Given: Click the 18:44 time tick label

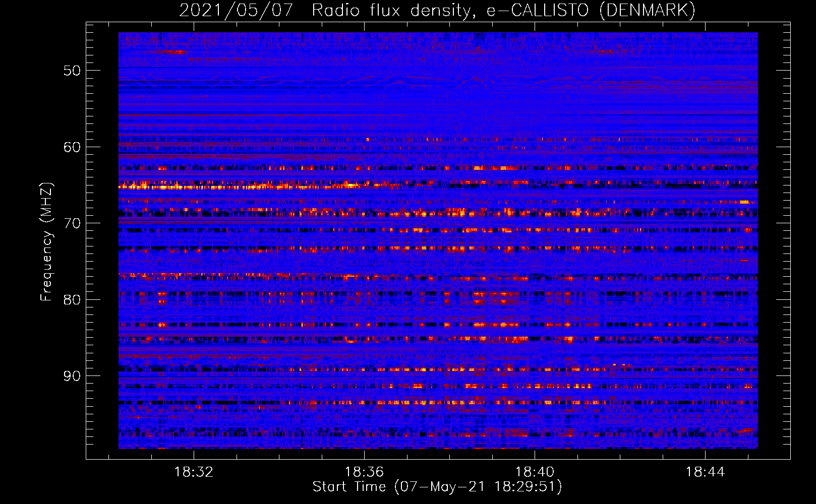Looking at the screenshot, I should 705,472.
